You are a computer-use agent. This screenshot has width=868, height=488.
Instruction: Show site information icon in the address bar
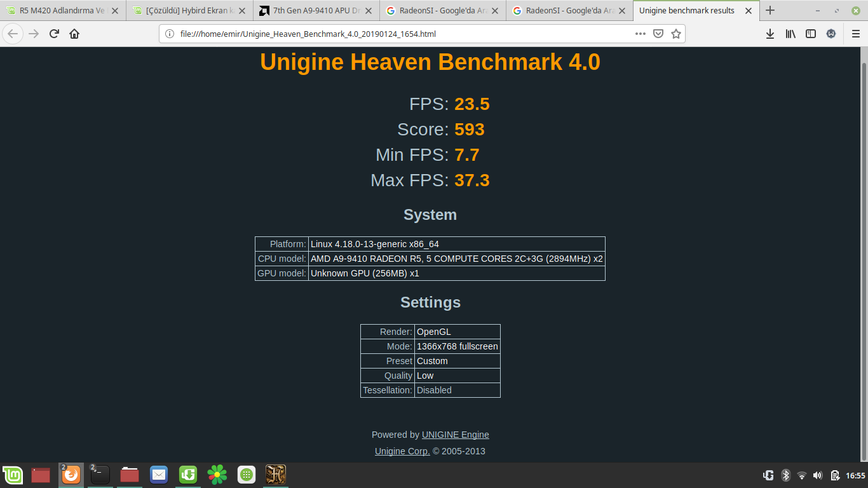pyautogui.click(x=170, y=34)
